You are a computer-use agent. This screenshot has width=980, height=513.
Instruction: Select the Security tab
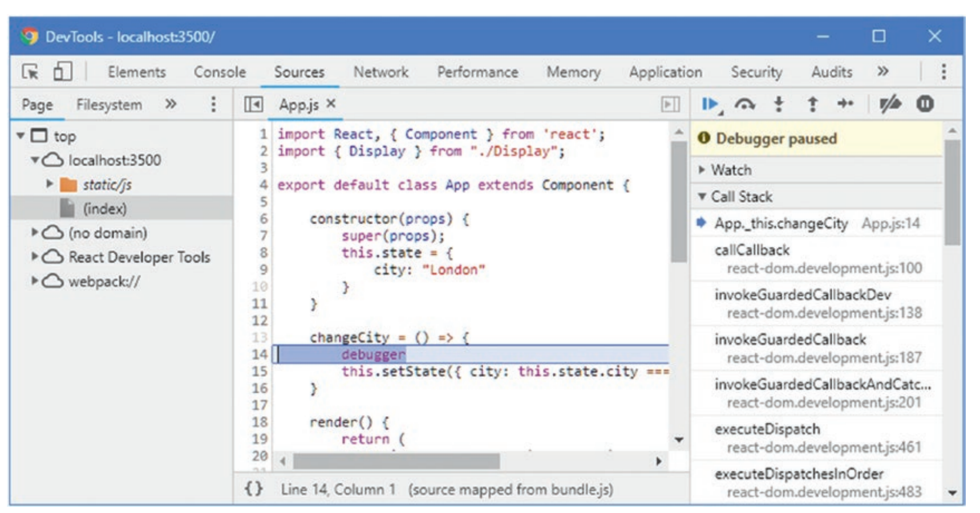pyautogui.click(x=756, y=72)
